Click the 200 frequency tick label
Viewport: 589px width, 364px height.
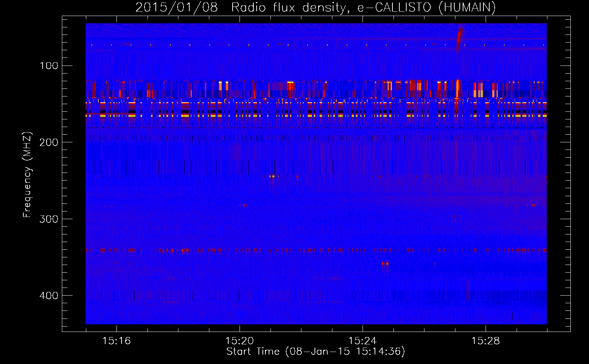(x=49, y=142)
